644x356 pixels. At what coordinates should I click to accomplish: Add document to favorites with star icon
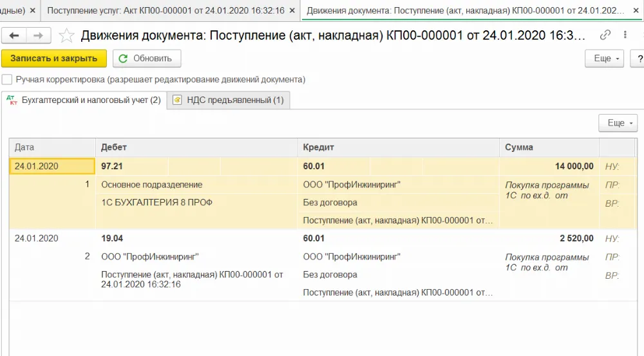tap(66, 35)
